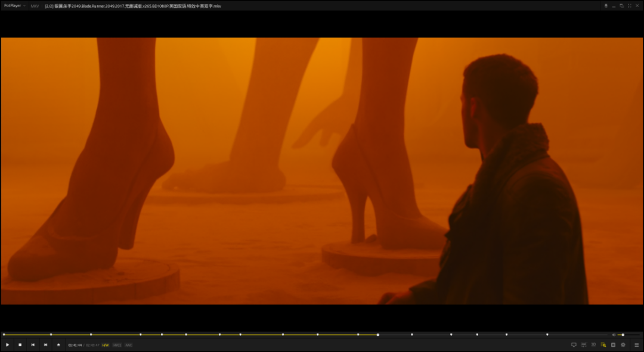Screen dimensions: 644x352
Task: Open a file with the eject icon
Action: 58,345
